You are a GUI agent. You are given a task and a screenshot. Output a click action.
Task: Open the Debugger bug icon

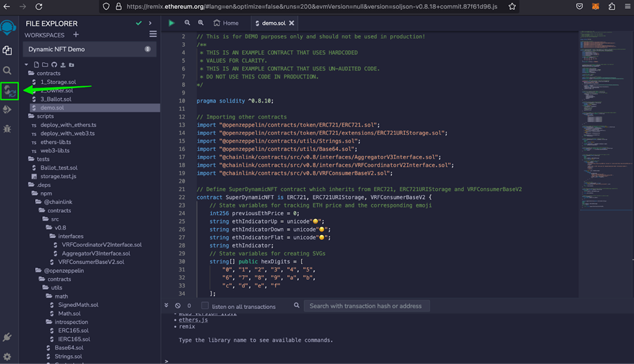click(8, 129)
